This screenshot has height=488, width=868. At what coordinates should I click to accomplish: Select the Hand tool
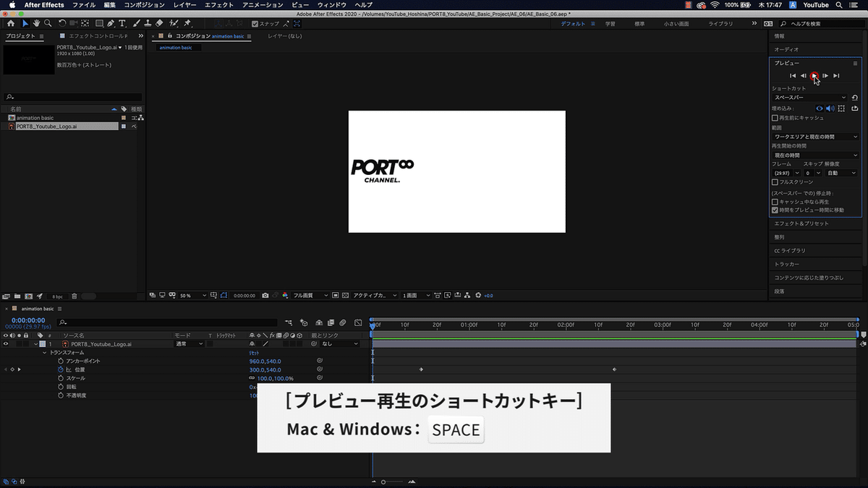point(36,23)
